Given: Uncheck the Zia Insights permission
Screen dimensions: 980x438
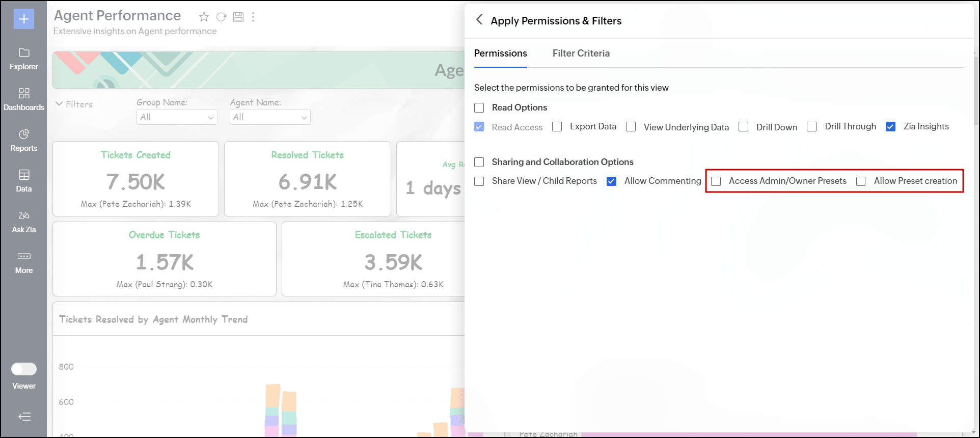Looking at the screenshot, I should click(x=890, y=127).
